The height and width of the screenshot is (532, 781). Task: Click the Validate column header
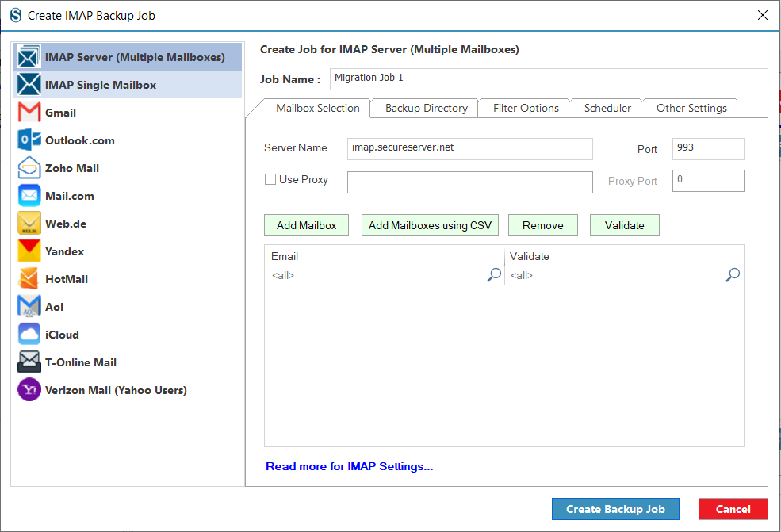[623, 256]
